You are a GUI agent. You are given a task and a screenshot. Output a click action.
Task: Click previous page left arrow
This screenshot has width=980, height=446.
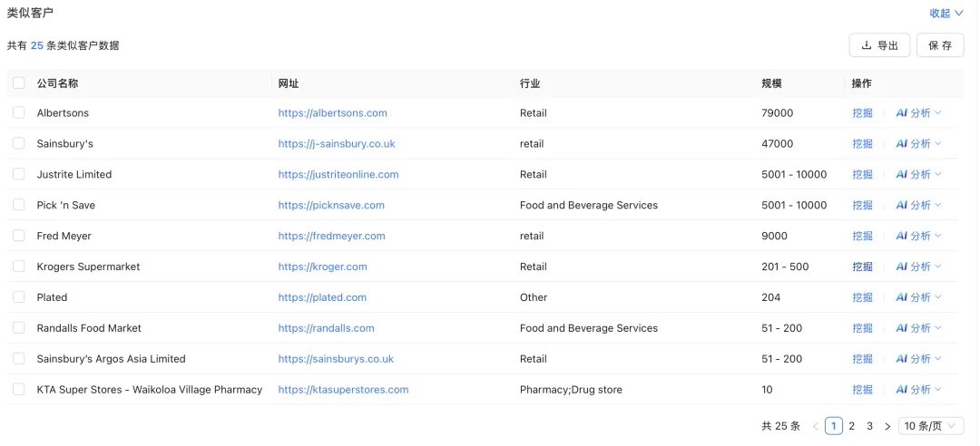click(x=815, y=426)
